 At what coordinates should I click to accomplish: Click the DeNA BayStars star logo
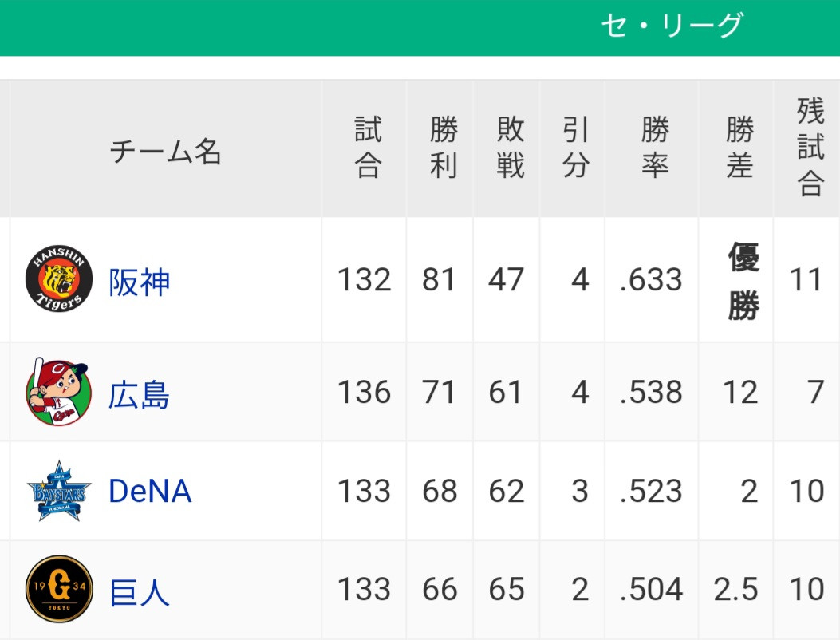pyautogui.click(x=59, y=491)
